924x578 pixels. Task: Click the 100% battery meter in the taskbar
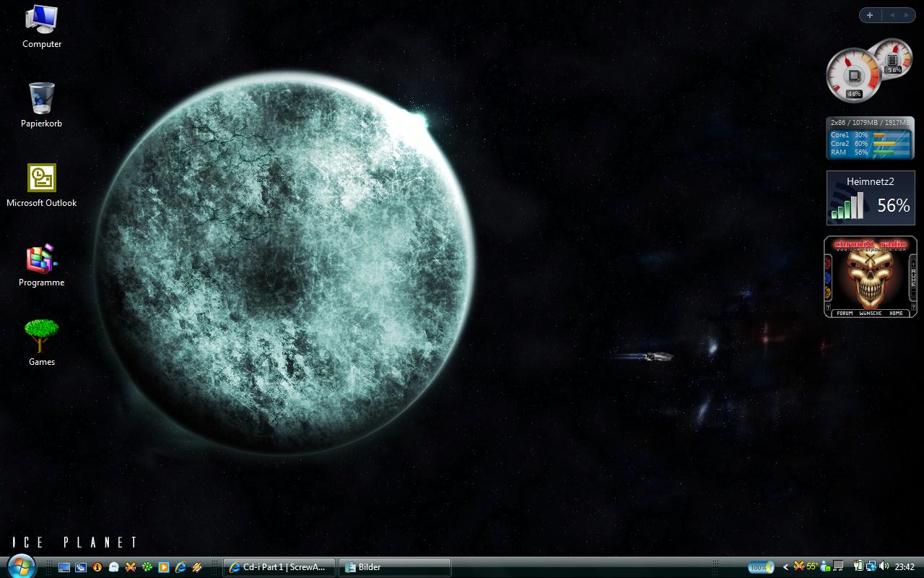tap(760, 567)
